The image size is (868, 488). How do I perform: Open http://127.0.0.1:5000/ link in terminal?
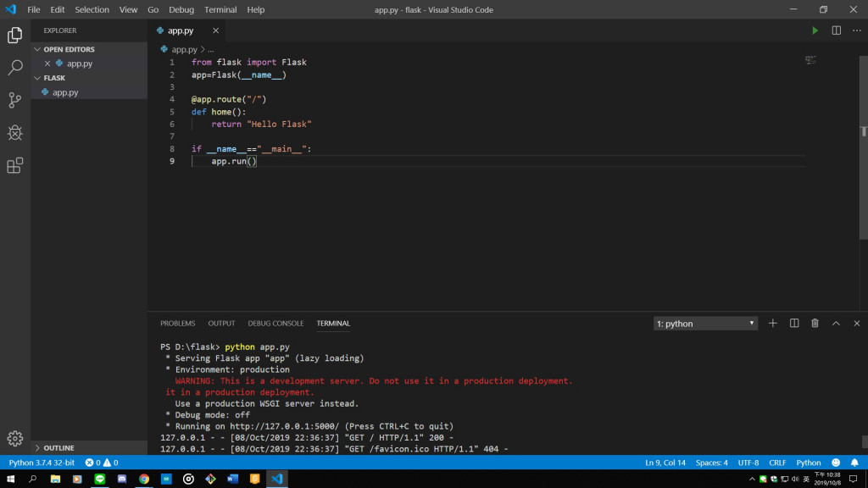[x=285, y=426]
